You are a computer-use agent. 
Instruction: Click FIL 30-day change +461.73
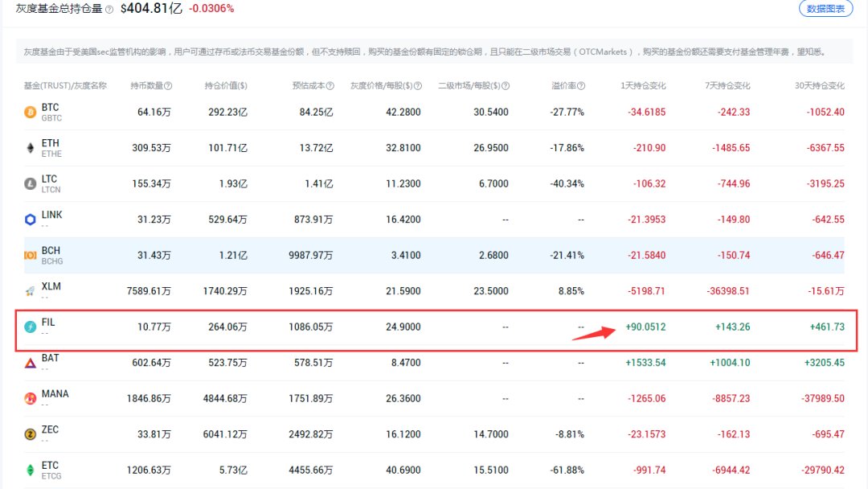827,327
